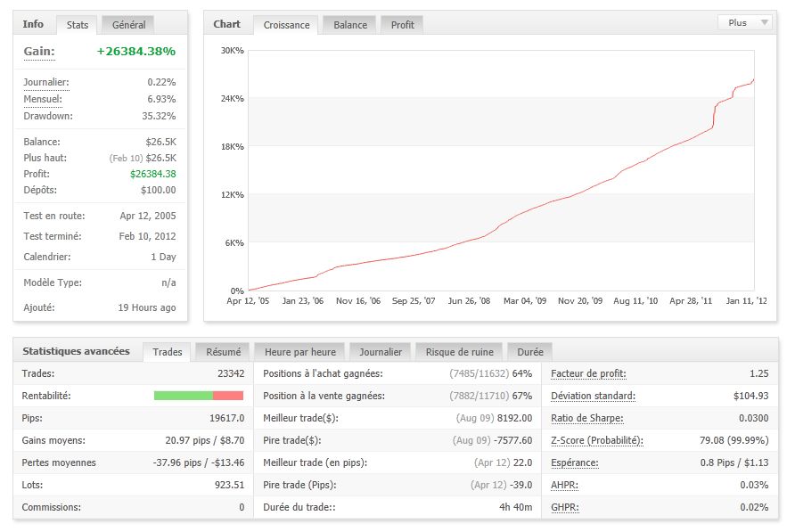Switch to the Général info tab
The width and height of the screenshot is (795, 532).
click(x=127, y=25)
